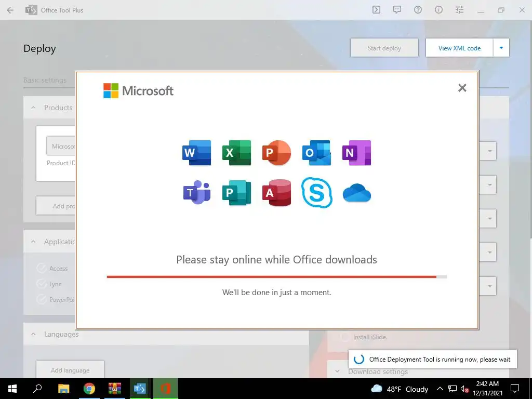Viewport: 532px width, 399px height.
Task: Open the help question mark icon
Action: pyautogui.click(x=418, y=10)
